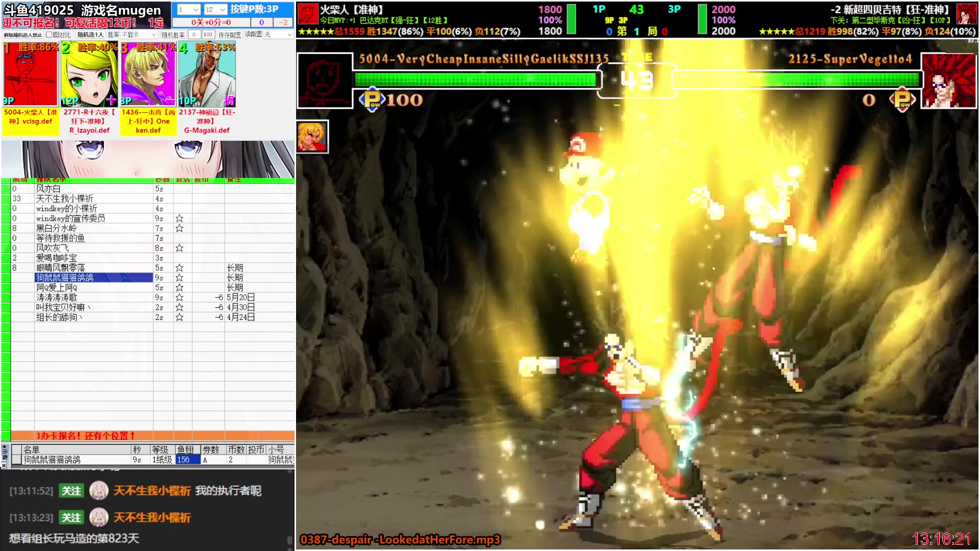
Task: Open the dropdown showing 12
Action: click(x=215, y=9)
